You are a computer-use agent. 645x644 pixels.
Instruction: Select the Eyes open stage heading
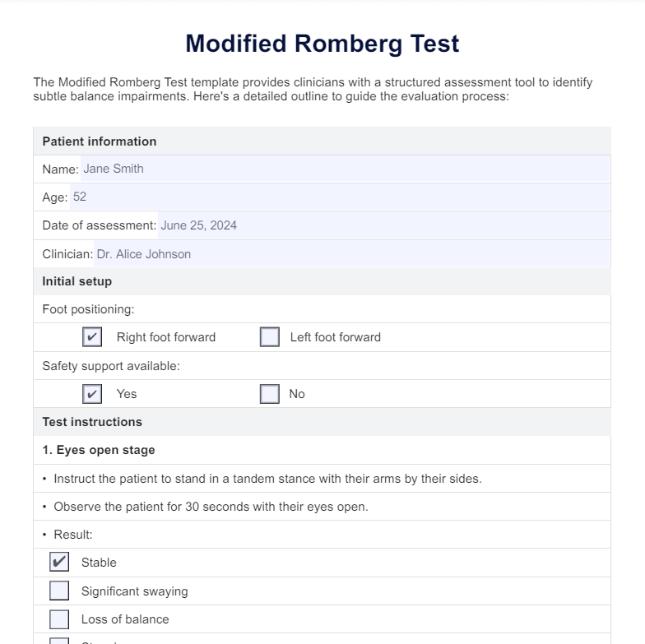tap(99, 450)
